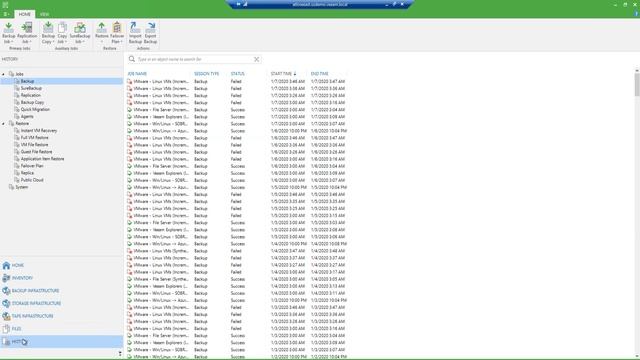Select SureBackup in the history tree
The height and width of the screenshot is (360, 640).
[x=31, y=88]
